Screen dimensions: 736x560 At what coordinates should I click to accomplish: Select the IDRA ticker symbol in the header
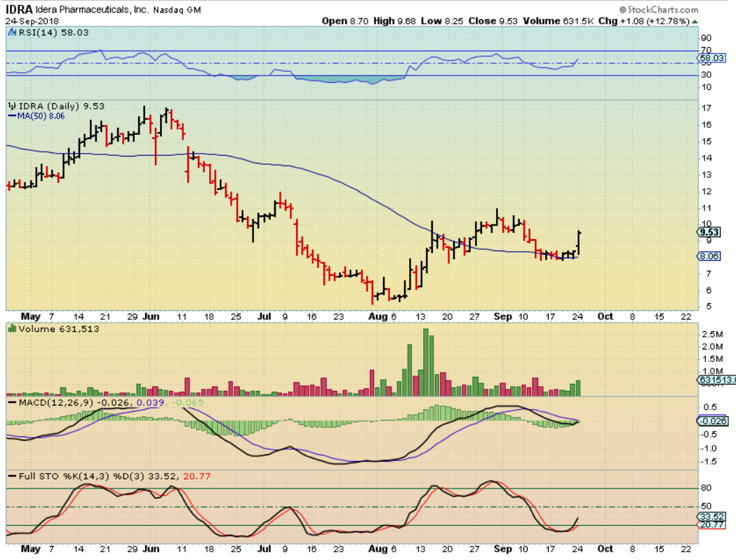pyautogui.click(x=19, y=9)
